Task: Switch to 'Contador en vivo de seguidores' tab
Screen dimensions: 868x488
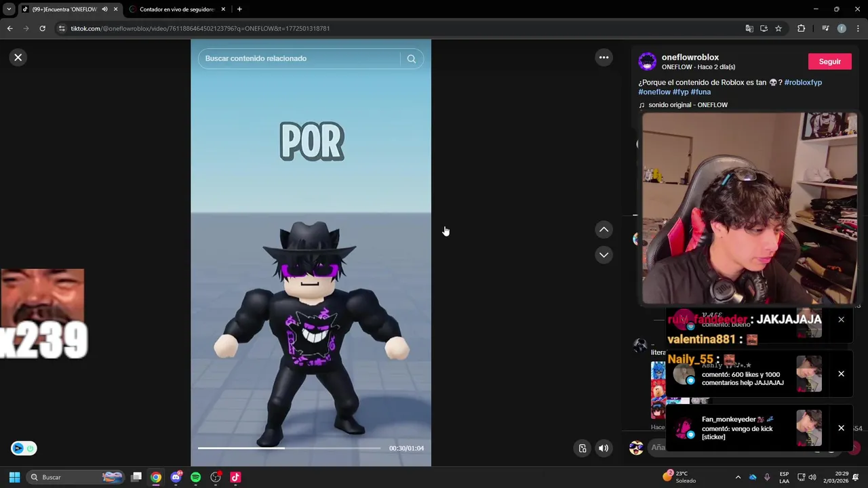Action: coord(178,9)
